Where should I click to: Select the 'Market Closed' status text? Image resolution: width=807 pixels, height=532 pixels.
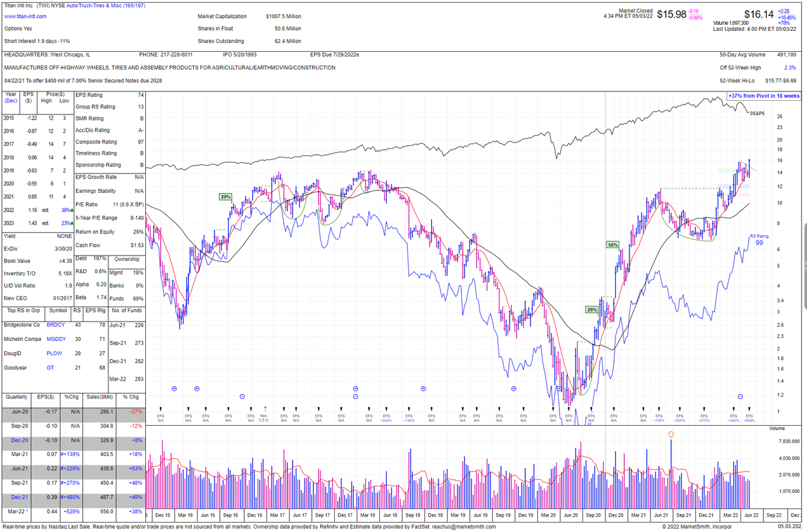(636, 11)
